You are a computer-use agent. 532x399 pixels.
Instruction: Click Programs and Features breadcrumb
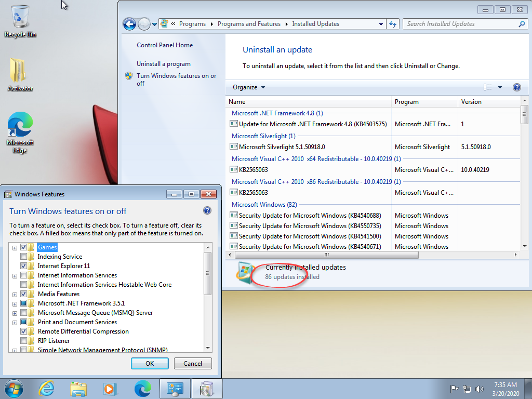(x=249, y=24)
